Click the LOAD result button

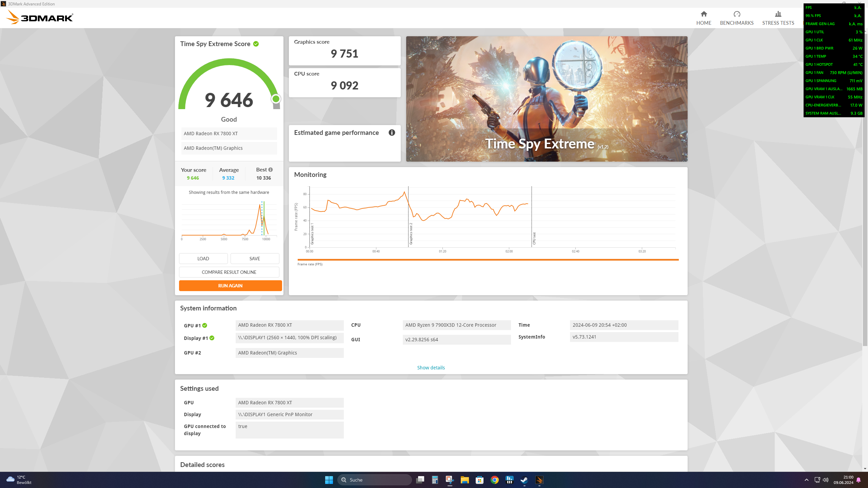[203, 259]
